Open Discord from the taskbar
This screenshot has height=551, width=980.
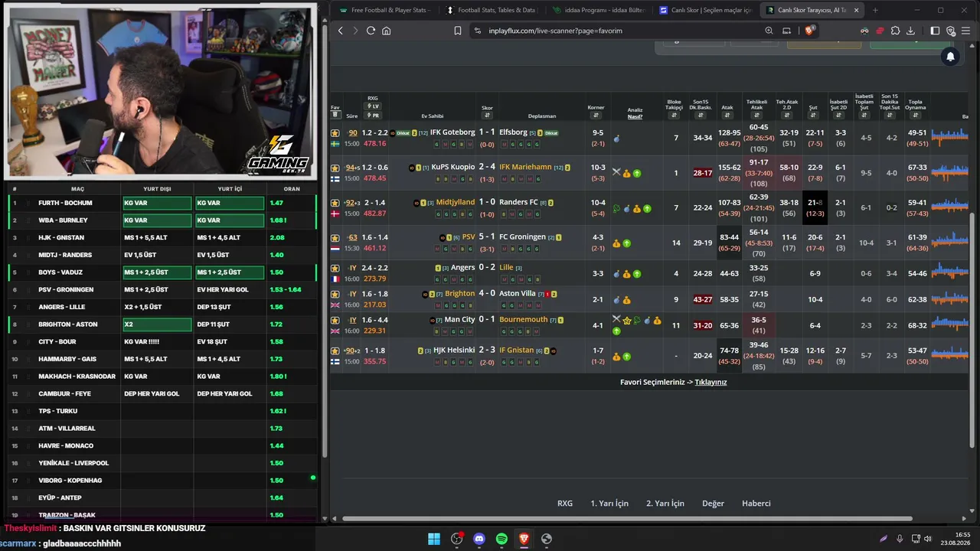(x=479, y=539)
